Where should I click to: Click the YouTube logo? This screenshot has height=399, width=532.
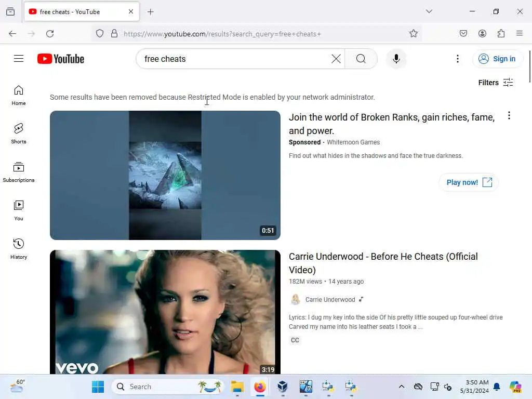(61, 59)
